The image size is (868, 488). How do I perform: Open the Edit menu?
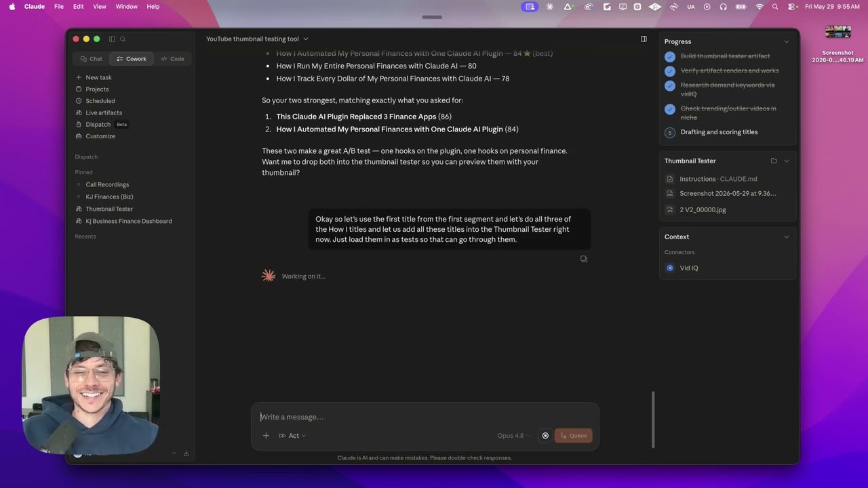coord(79,6)
